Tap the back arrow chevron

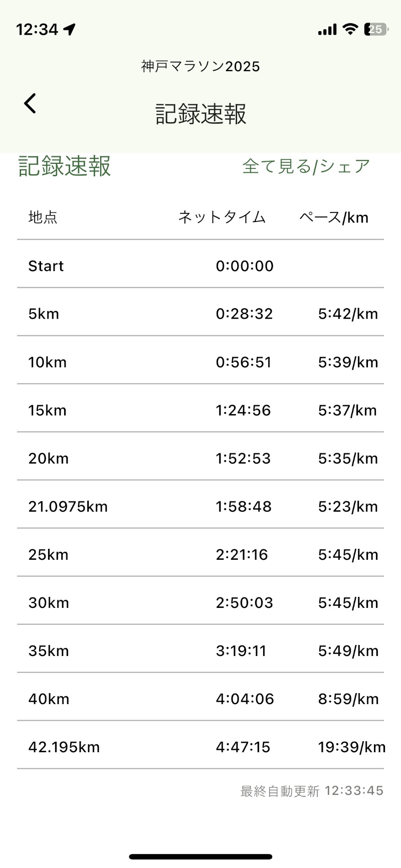click(30, 104)
